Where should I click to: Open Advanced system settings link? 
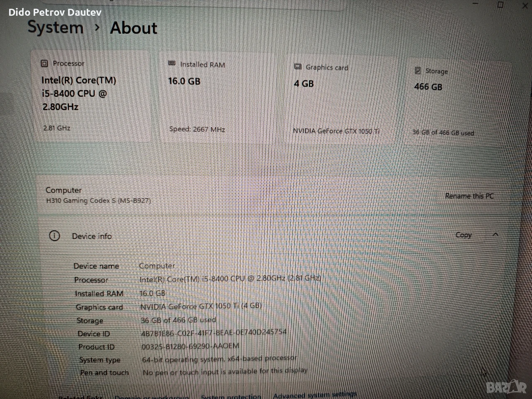pos(315,394)
